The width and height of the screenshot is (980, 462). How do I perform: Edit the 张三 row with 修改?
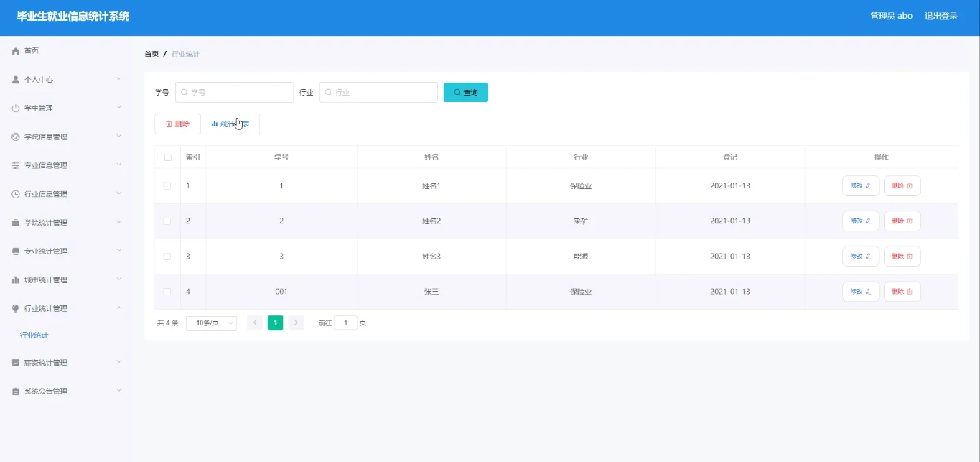tap(861, 291)
